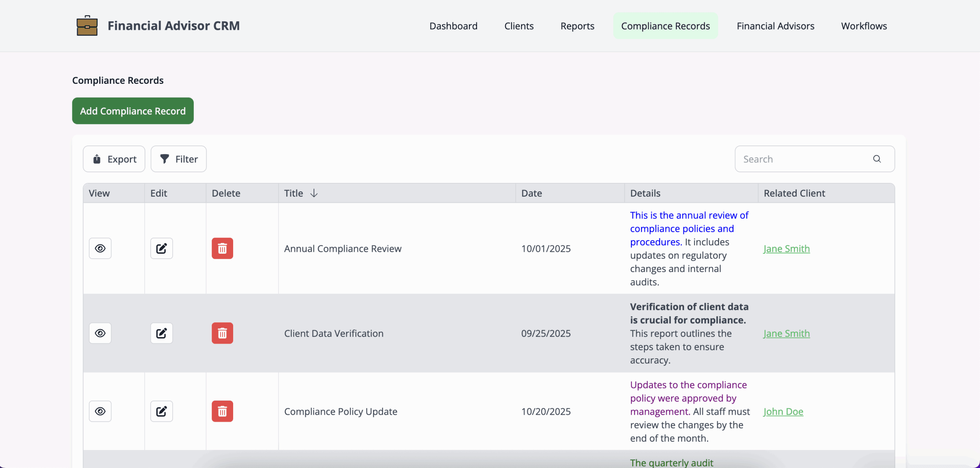
Task: Navigate to the Dashboard page
Action: (x=453, y=26)
